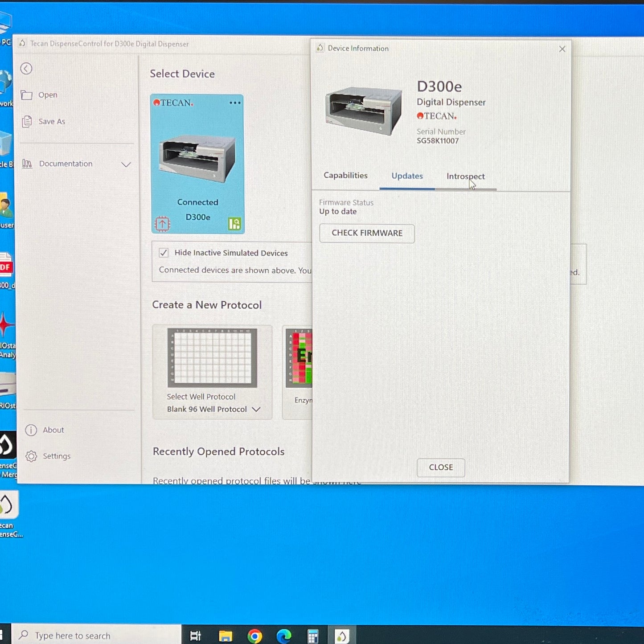Screen dimensions: 644x644
Task: Expand the Documentation section chevron
Action: (126, 164)
